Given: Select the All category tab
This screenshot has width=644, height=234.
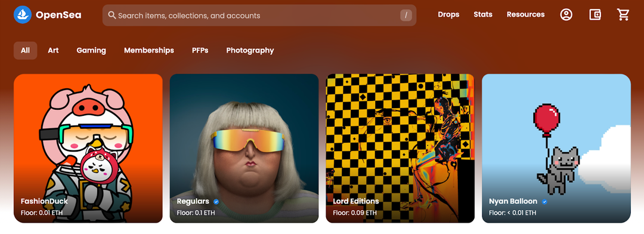Looking at the screenshot, I should [x=26, y=50].
